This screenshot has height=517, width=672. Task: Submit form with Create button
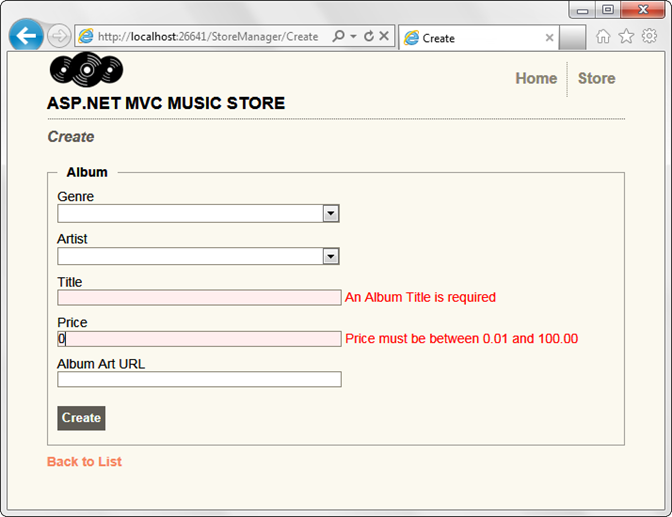[x=81, y=418]
